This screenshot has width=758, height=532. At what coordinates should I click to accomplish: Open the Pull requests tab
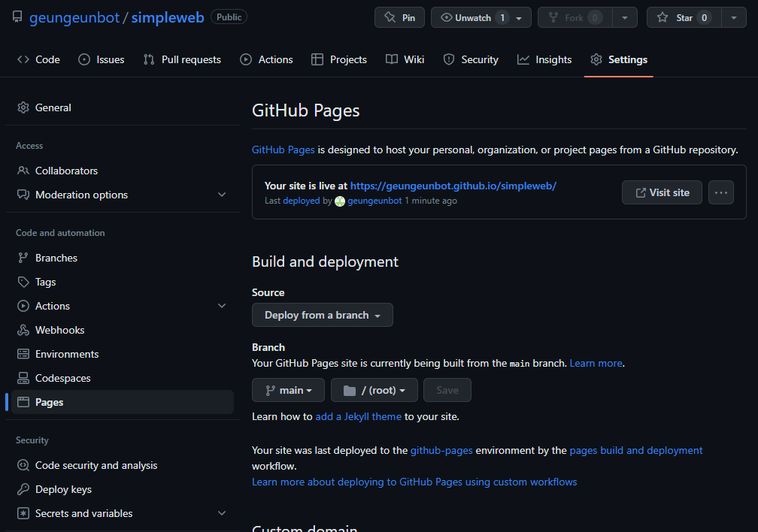tap(182, 59)
